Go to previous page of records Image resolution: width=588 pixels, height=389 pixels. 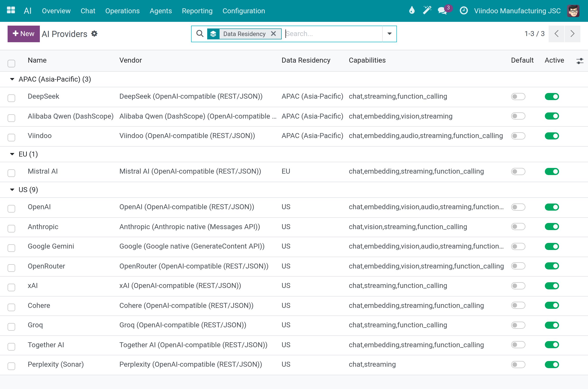[x=556, y=34]
